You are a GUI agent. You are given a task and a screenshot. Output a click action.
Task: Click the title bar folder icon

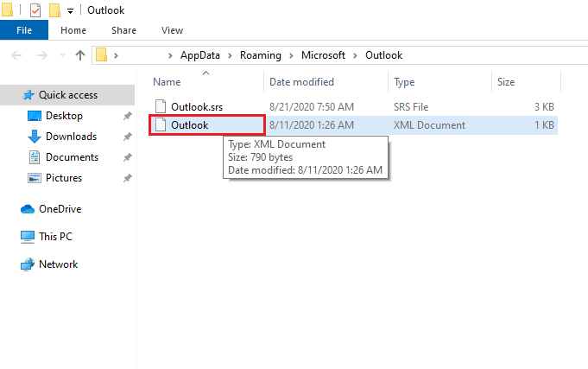tap(7, 10)
